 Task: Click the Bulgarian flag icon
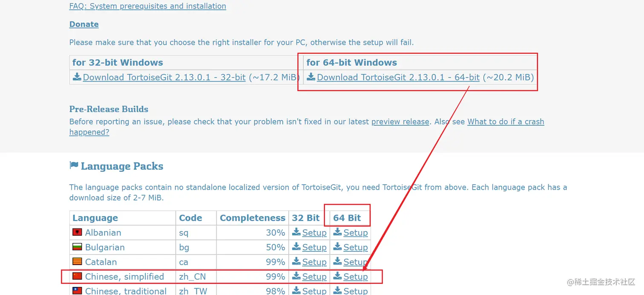tap(77, 247)
